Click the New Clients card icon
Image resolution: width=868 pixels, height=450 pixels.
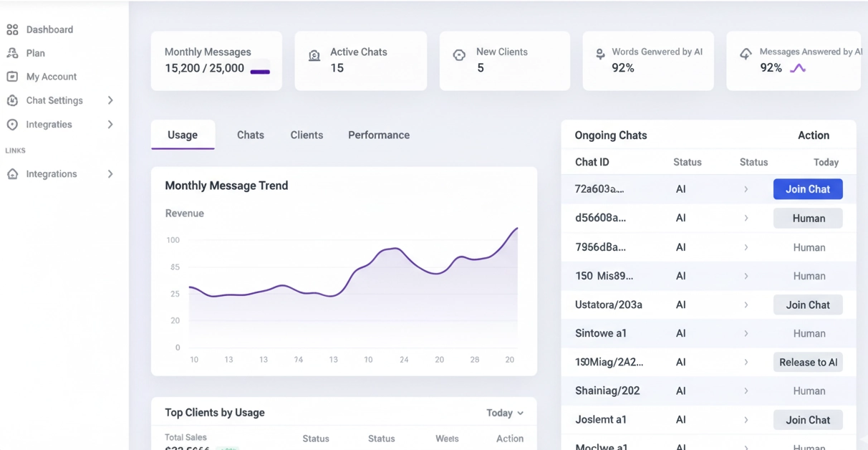pyautogui.click(x=459, y=55)
